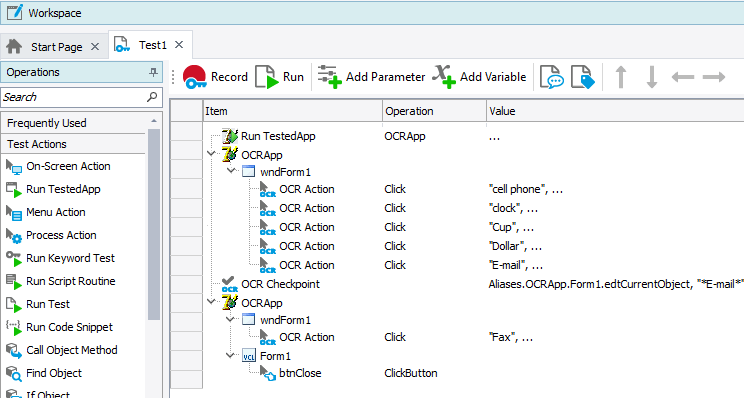Click the OCR Checkpoint row icon
The image size is (744, 398).
pos(230,284)
